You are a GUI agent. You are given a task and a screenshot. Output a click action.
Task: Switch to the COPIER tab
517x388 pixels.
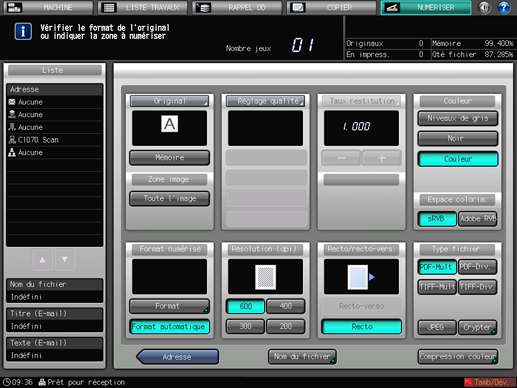(x=332, y=7)
